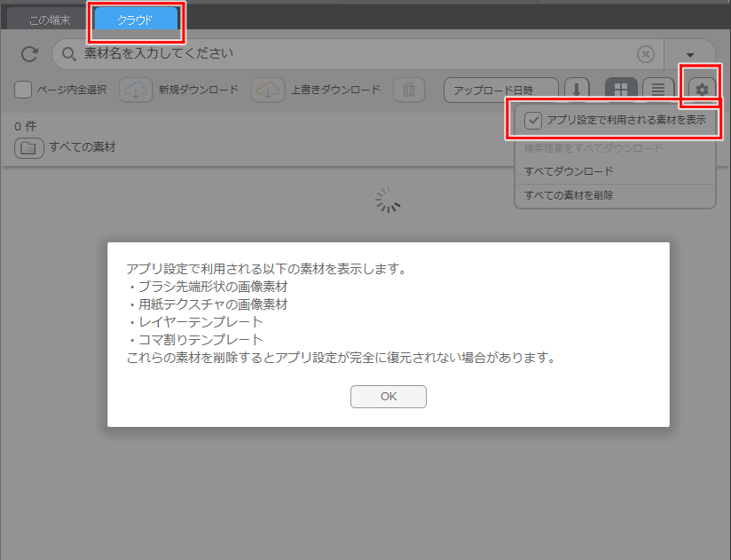This screenshot has width=731, height=560.
Task: Click the 上書きダウンロード cloud icon
Action: pos(268,90)
